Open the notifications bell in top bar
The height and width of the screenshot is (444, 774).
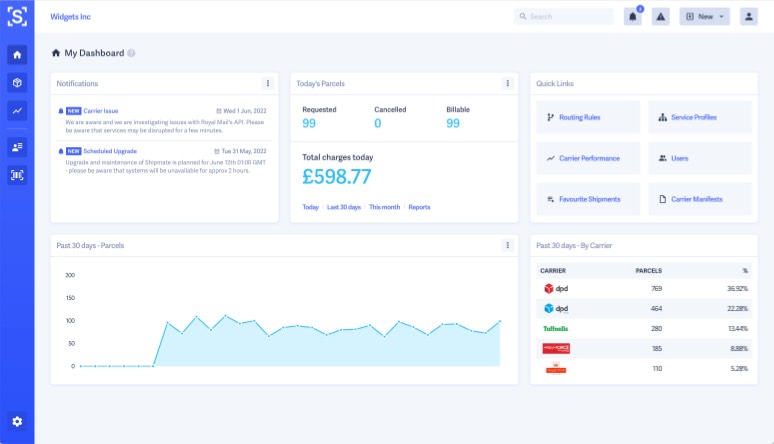point(632,17)
